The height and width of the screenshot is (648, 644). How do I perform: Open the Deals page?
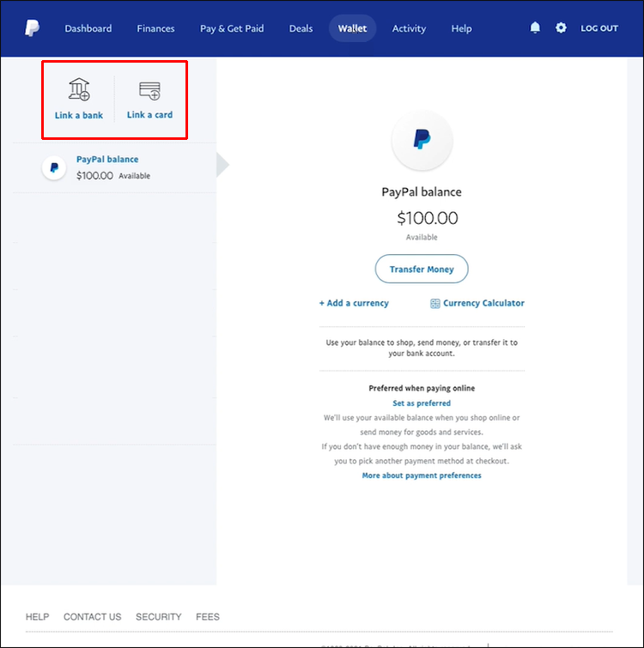(x=301, y=28)
